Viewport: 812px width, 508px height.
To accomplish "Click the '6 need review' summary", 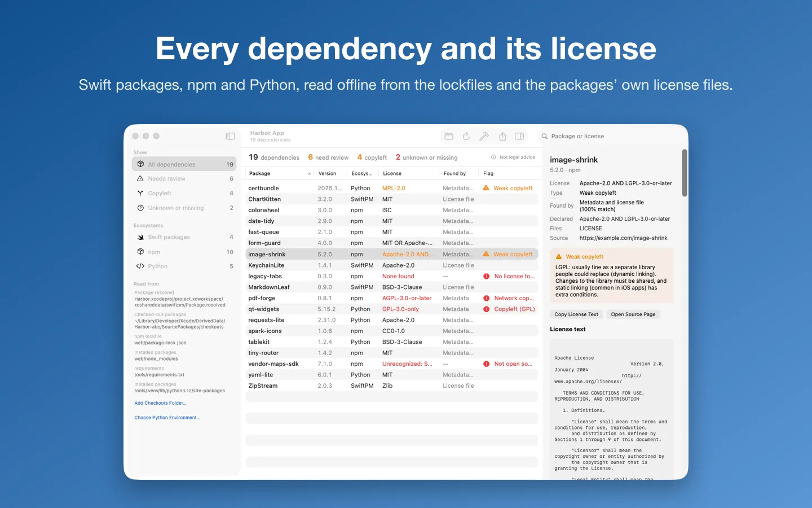I will (328, 157).
